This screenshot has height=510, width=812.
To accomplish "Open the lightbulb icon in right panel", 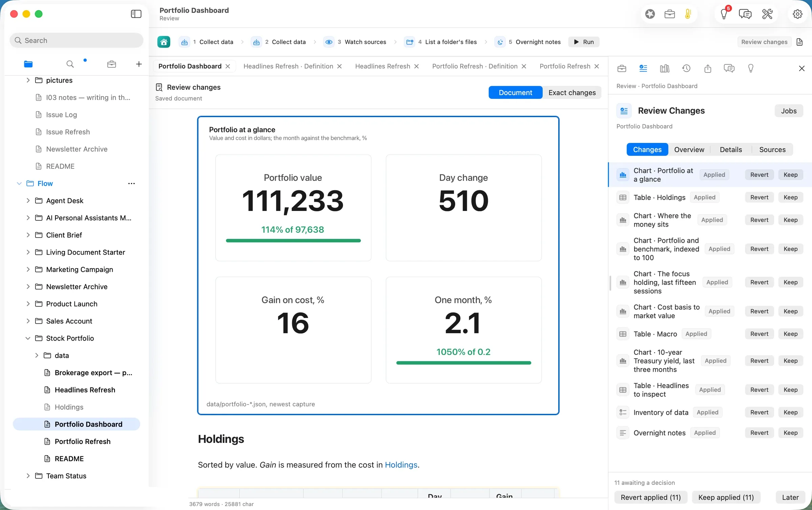I will pos(751,68).
